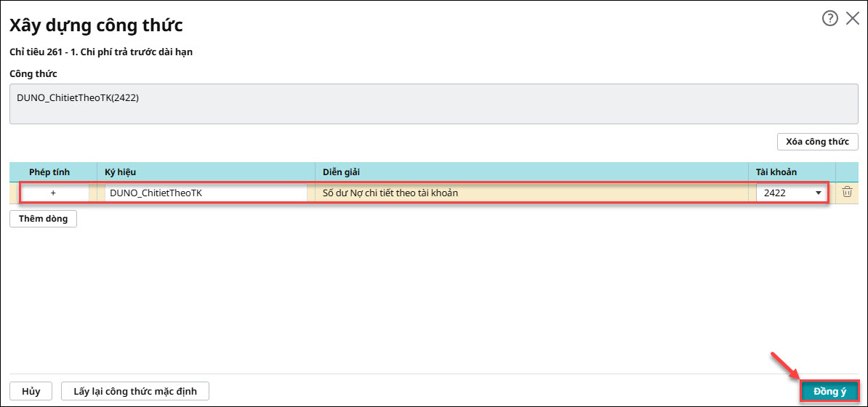
Task: Click the Chỉ tiêu 261 indicator label
Action: [x=100, y=52]
